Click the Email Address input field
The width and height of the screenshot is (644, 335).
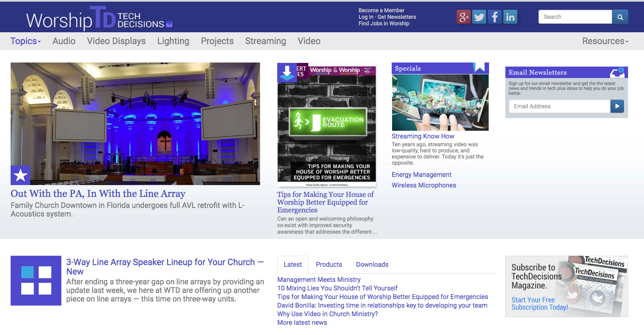[x=559, y=106]
